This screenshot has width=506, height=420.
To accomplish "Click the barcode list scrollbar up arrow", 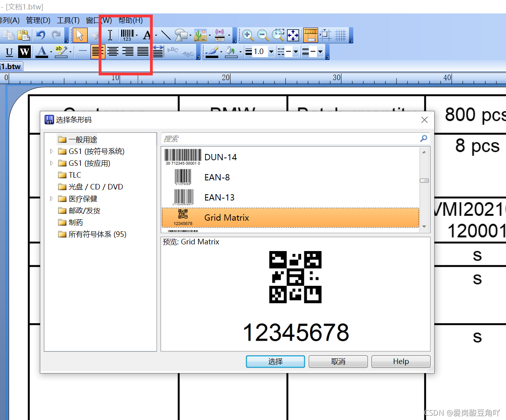I will (424, 152).
